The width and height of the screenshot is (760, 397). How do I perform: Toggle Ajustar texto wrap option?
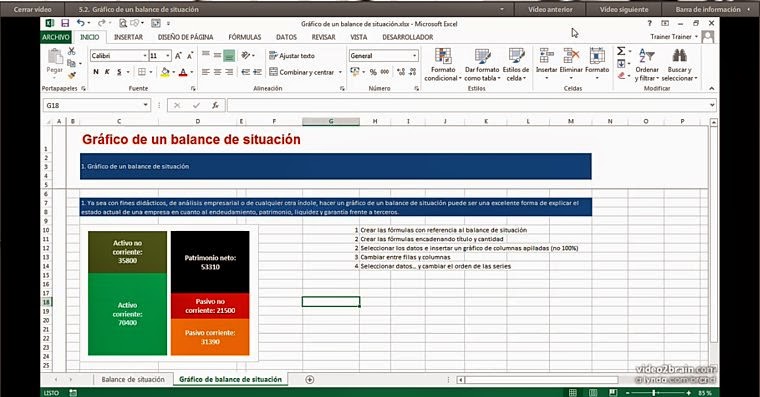pos(292,56)
